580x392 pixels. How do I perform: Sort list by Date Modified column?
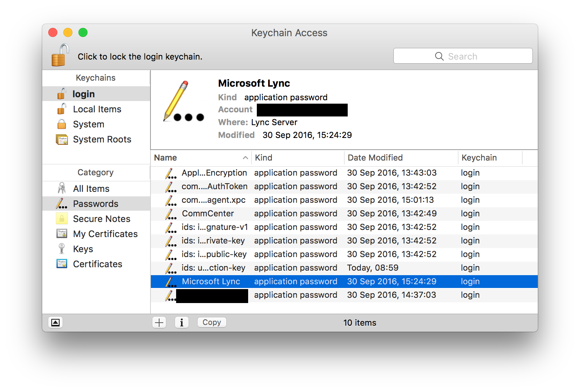[401, 158]
